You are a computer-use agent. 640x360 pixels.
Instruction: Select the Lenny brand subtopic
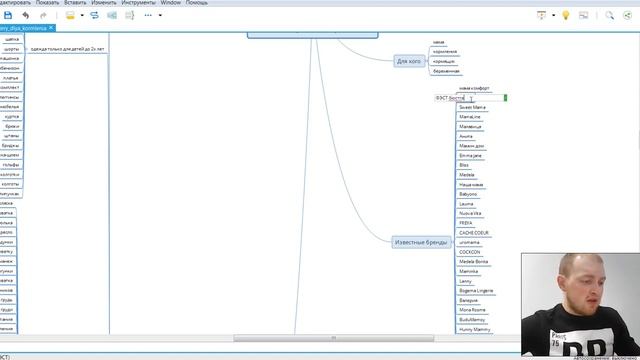pyautogui.click(x=465, y=281)
